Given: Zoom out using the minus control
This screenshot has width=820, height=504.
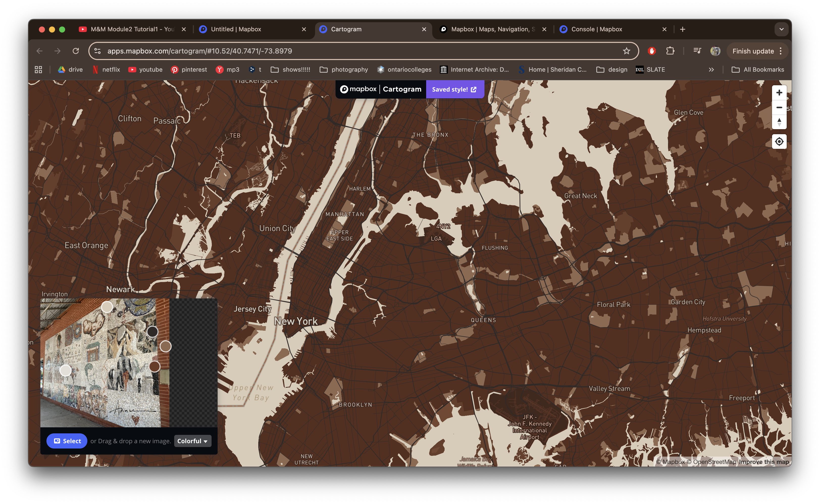Looking at the screenshot, I should coord(779,107).
